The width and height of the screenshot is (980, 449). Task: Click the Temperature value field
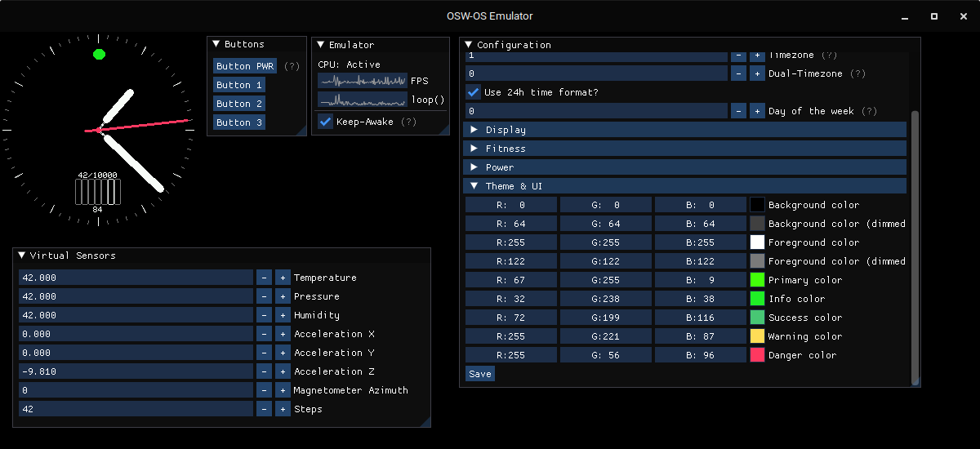point(136,278)
